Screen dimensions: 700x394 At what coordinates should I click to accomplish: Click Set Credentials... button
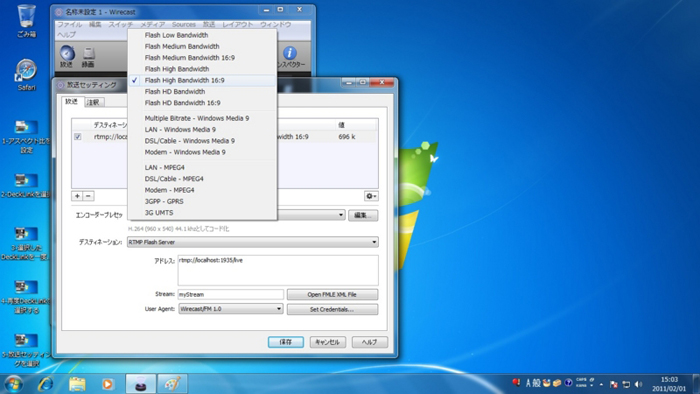tap(332, 309)
